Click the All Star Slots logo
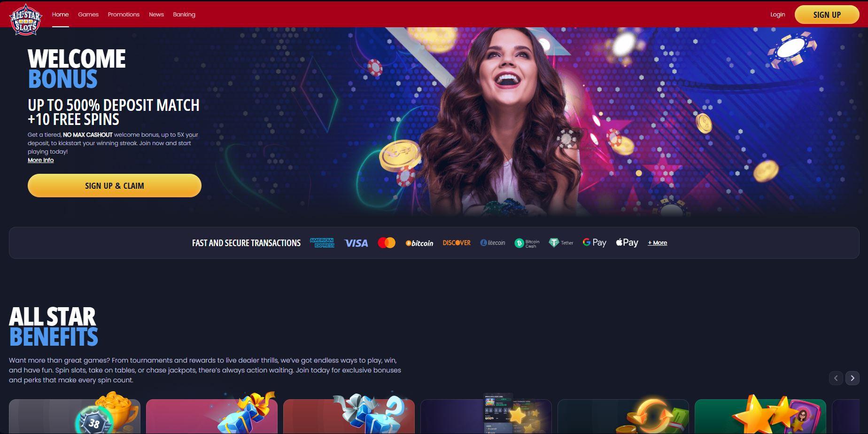This screenshot has height=434, width=868. click(26, 20)
